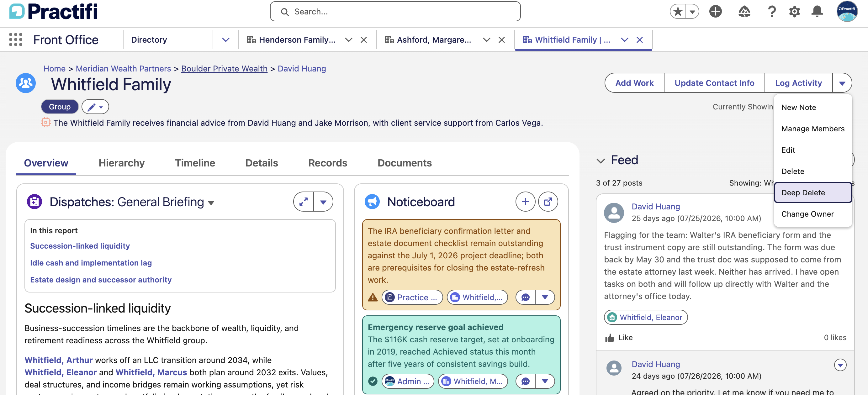The width and height of the screenshot is (868, 395).
Task: Click the Practifi logo
Action: coord(54,12)
